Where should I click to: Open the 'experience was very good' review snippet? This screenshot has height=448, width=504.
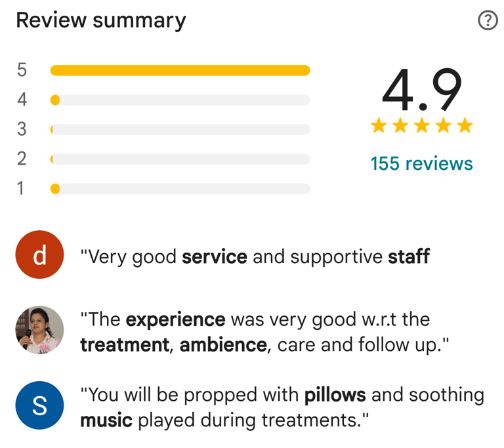click(x=264, y=332)
